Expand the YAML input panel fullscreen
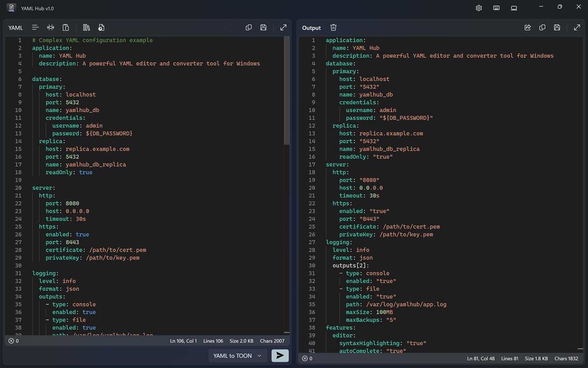The height and width of the screenshot is (368, 588). point(283,28)
